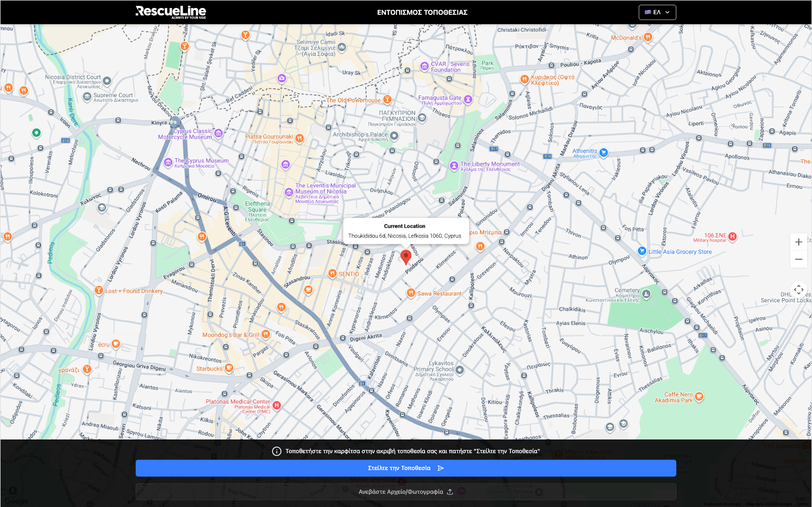Image resolution: width=812 pixels, height=507 pixels.
Task: Select 106 ΣΝΕ Military hospital icon
Action: [x=732, y=236]
